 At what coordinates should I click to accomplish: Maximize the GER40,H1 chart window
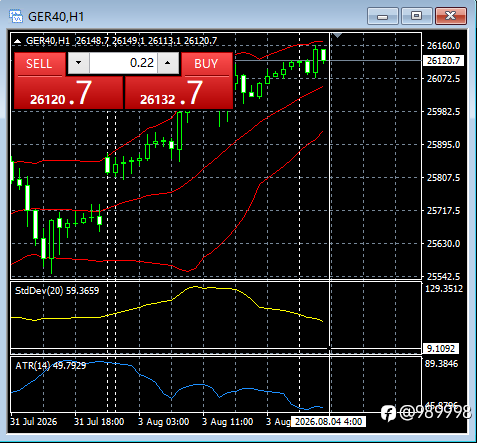416,16
